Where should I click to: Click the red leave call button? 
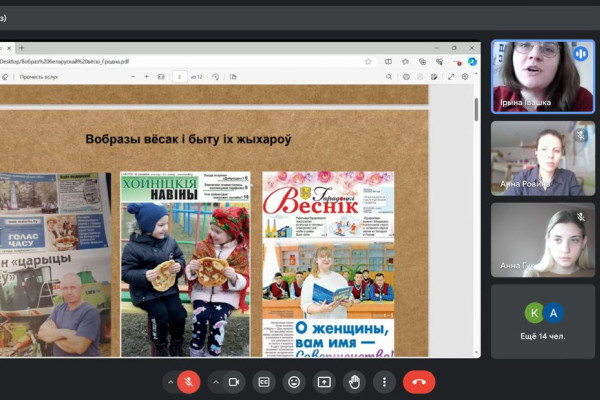pos(419,382)
